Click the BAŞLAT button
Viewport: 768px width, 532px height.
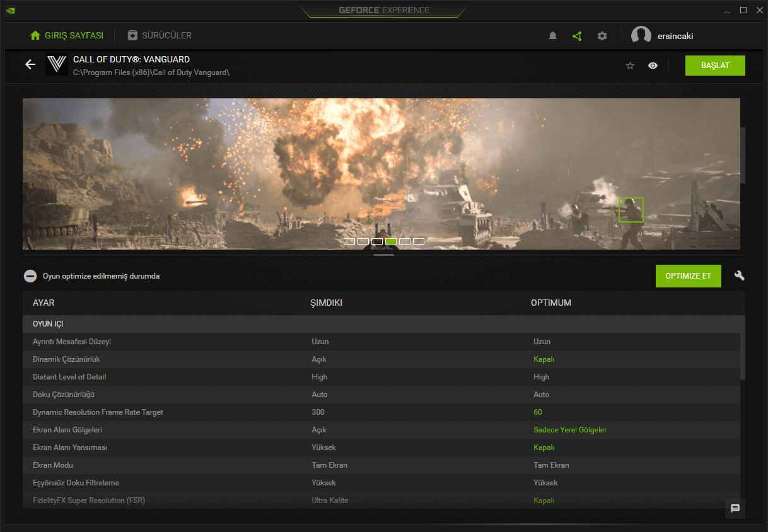(x=715, y=66)
